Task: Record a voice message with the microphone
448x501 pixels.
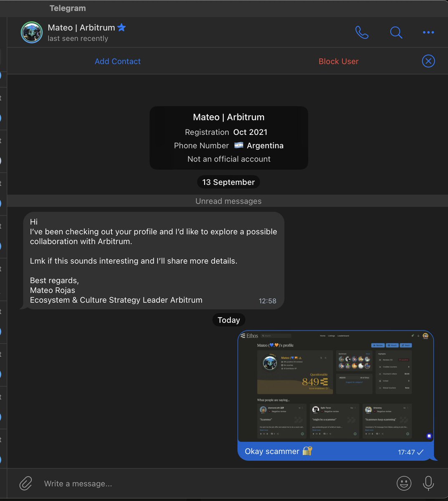Action: tap(428, 483)
